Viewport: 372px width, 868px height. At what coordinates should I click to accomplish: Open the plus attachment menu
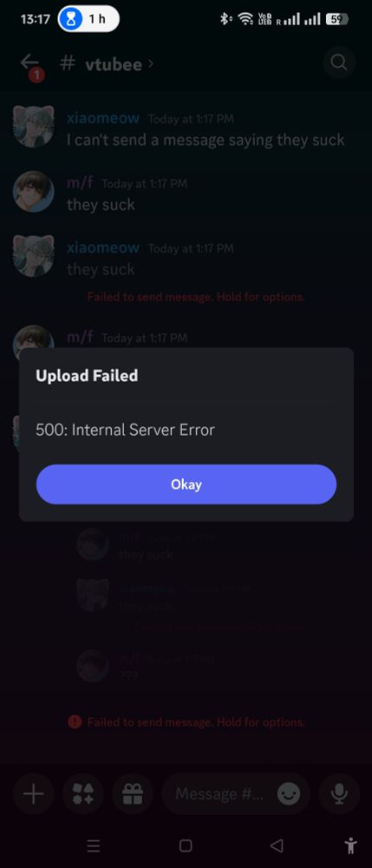pos(33,795)
